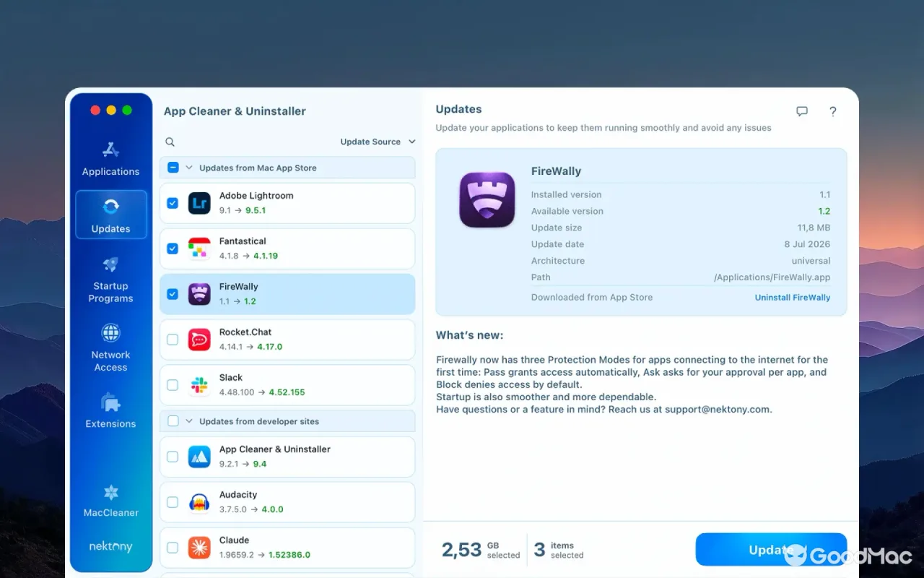
Task: Uncheck the FireWally checkbox
Action: pos(173,294)
